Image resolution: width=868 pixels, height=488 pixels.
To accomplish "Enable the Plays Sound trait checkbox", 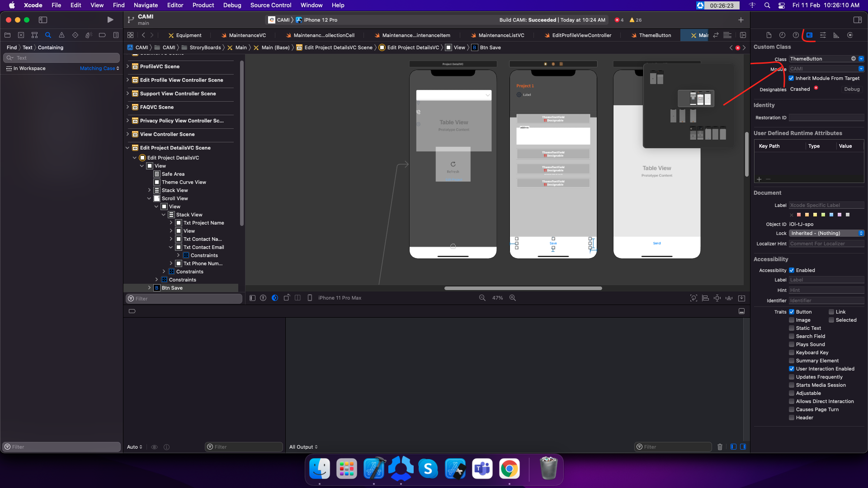I will [792, 344].
